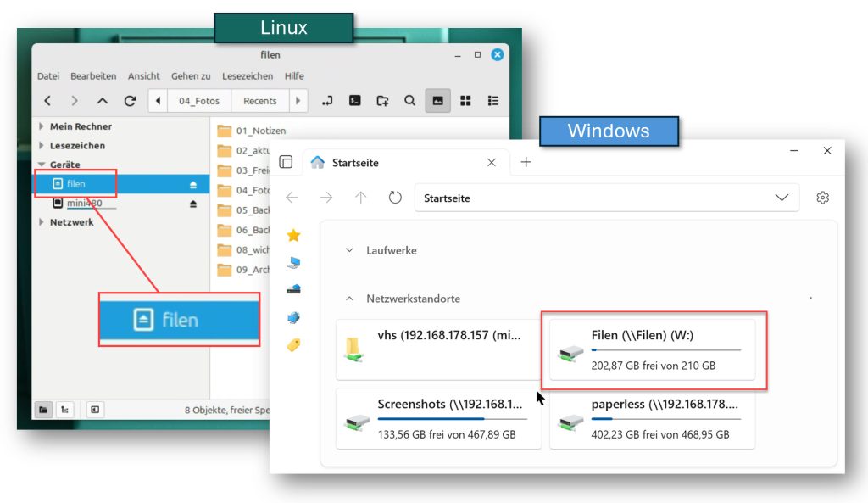Click the yellow star favorites sidebar icon
This screenshot has width=868, height=503.
point(294,236)
